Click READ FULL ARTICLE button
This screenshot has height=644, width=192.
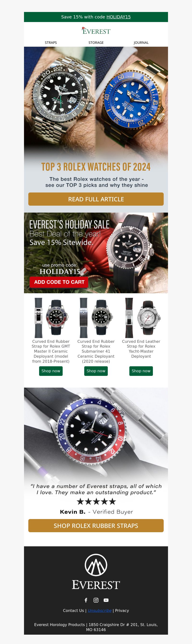[x=96, y=199]
